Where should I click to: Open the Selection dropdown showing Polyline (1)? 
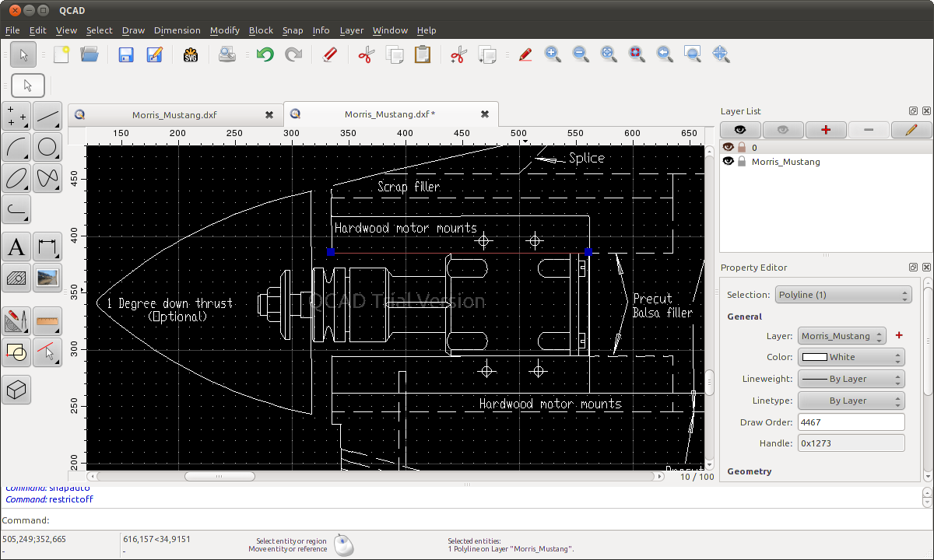pyautogui.click(x=843, y=295)
